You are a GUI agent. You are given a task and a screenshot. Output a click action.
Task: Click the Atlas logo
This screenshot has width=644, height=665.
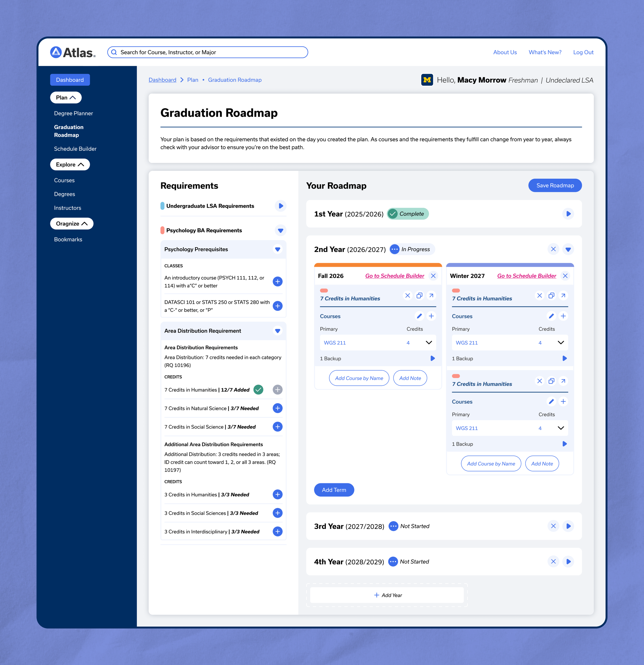(73, 52)
